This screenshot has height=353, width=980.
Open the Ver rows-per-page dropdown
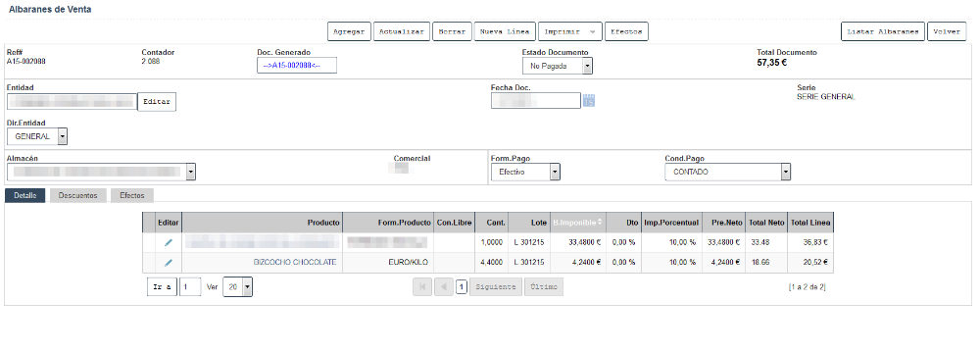click(237, 287)
